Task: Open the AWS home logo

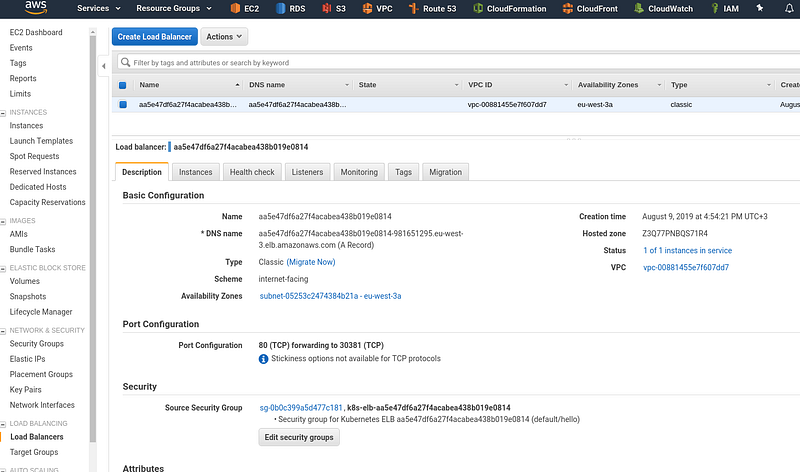Action: (x=36, y=7)
